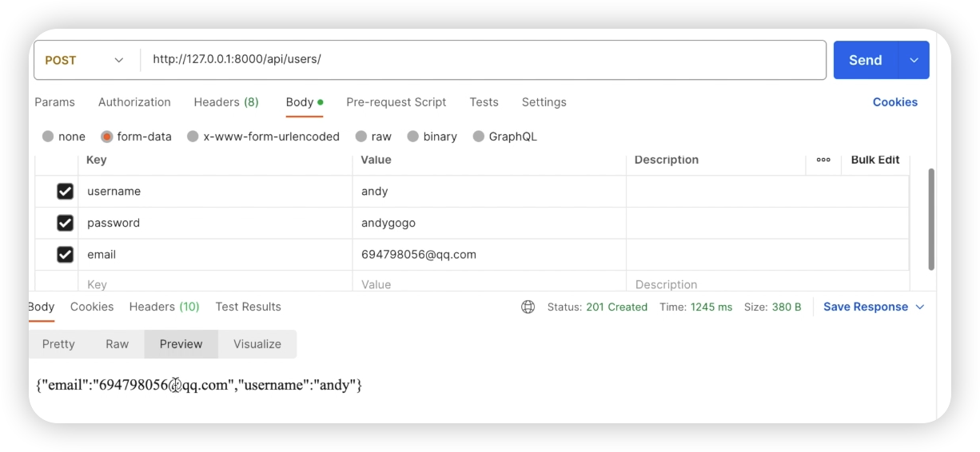The height and width of the screenshot is (452, 980).
Task: Choose x-www-form-urlencoded body option
Action: (x=193, y=137)
